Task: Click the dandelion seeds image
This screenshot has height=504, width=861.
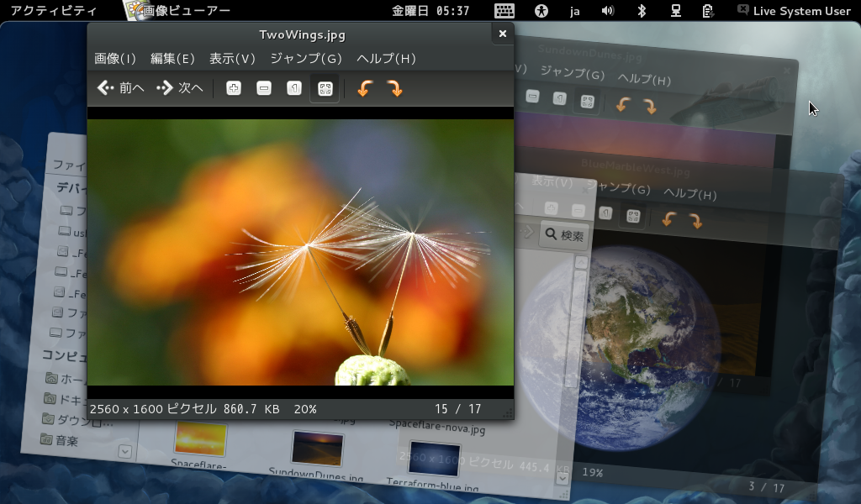Action: point(300,252)
